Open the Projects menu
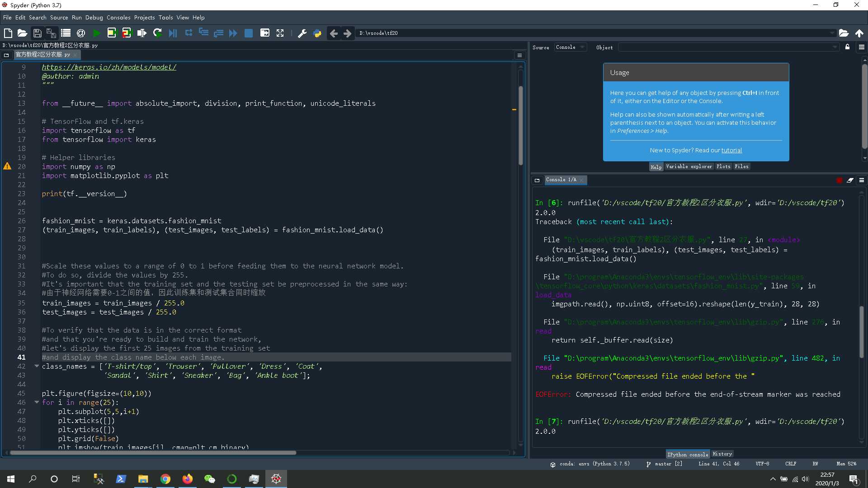This screenshot has height=488, width=868. pos(144,18)
